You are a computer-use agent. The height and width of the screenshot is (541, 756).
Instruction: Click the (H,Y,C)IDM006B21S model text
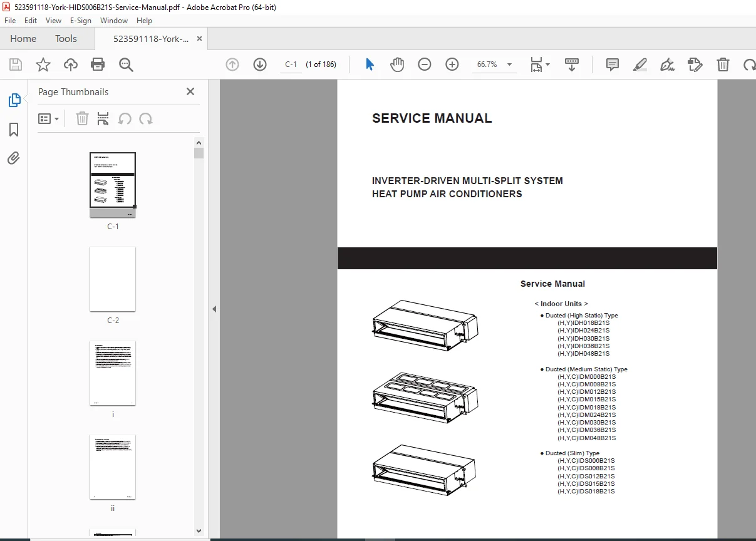586,377
